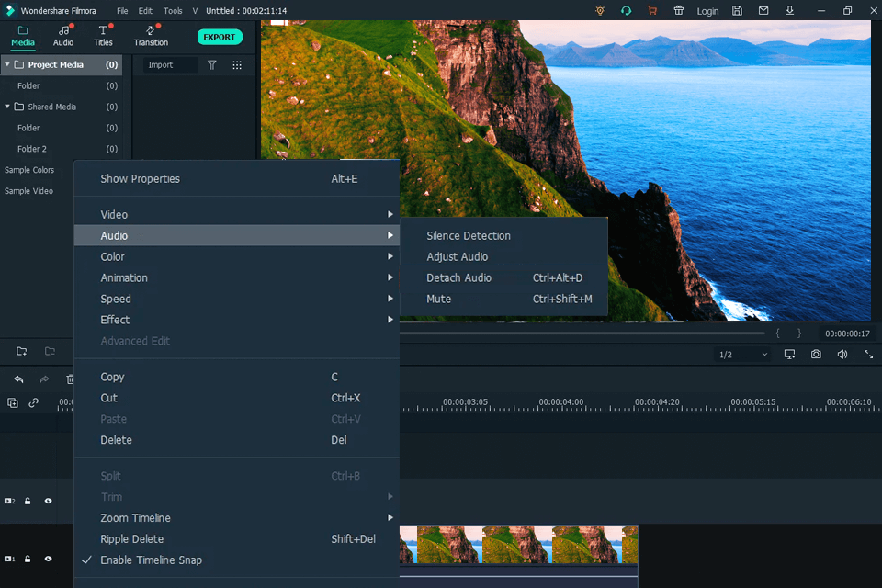Expand the Zoom Timeline submenu
Screen dimensions: 882x588
click(237, 517)
